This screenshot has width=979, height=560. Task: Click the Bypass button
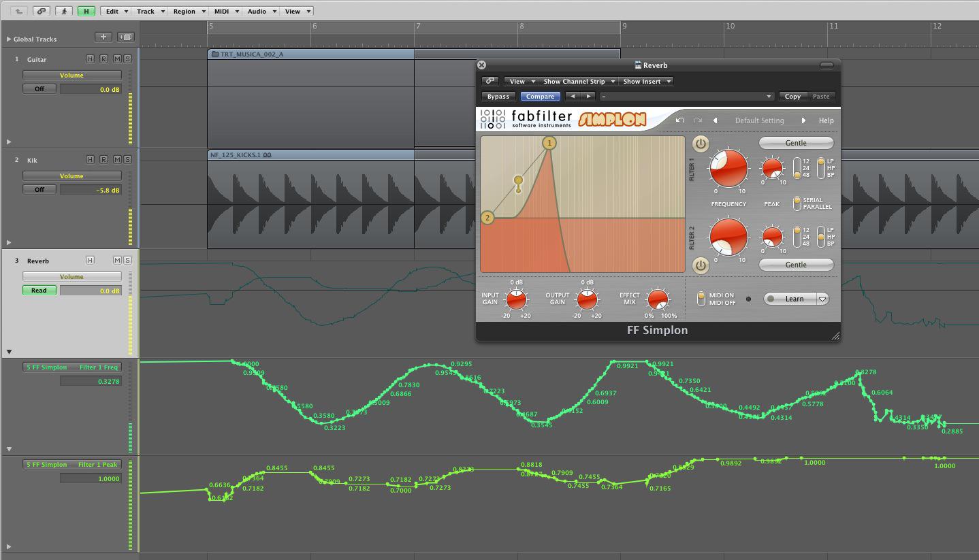point(498,97)
